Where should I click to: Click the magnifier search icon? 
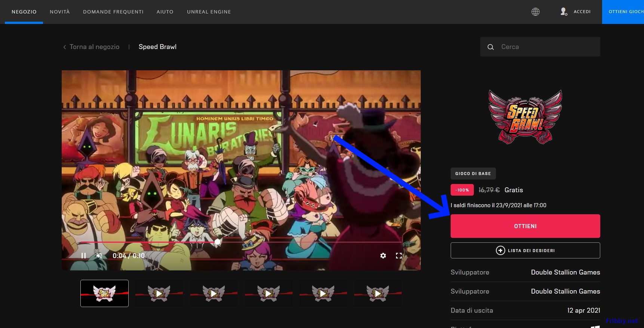click(x=491, y=47)
